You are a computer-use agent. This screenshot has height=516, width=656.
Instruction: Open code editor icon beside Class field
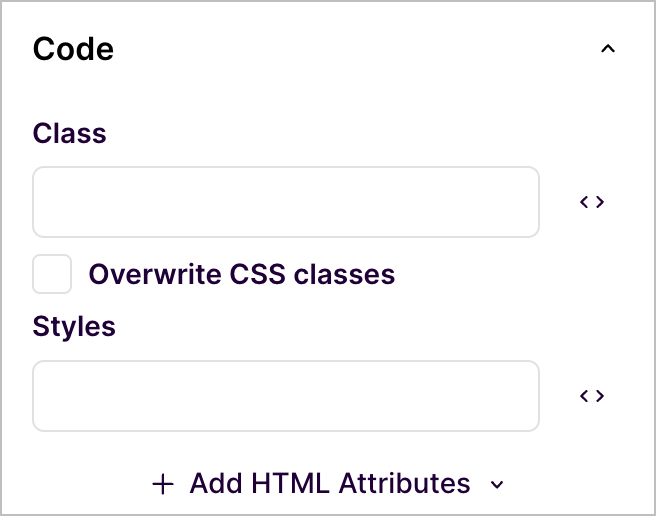pyautogui.click(x=592, y=202)
